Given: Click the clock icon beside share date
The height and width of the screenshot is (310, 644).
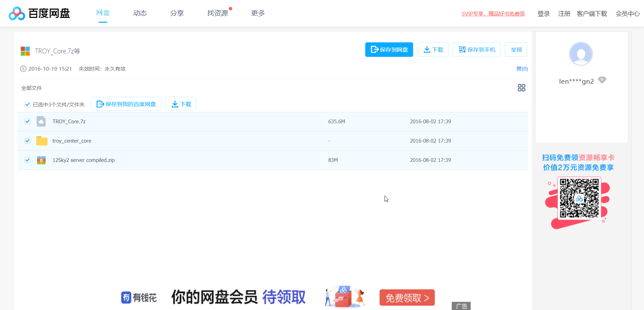Looking at the screenshot, I should 23,69.
